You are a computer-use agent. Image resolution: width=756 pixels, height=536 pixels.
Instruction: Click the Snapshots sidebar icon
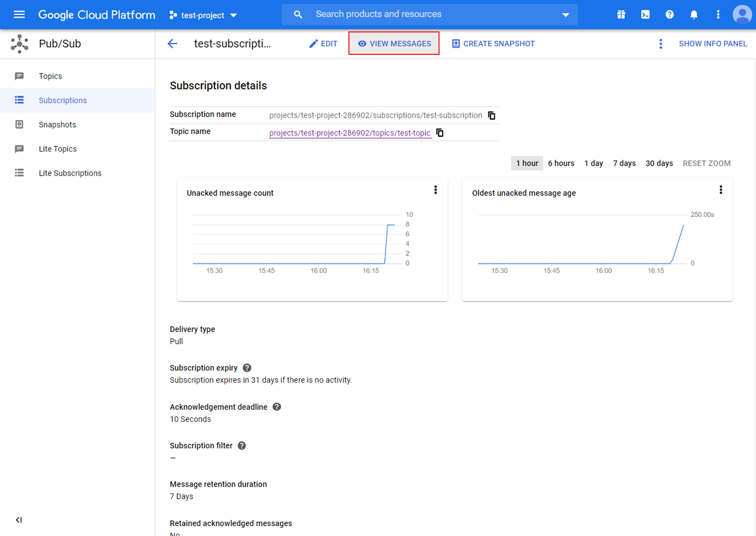[x=19, y=124]
